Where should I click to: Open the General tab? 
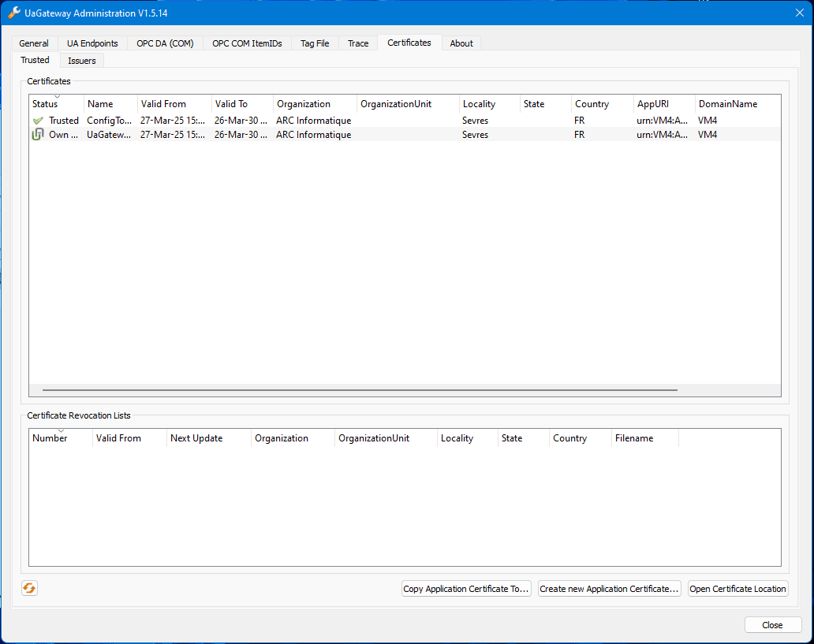click(x=34, y=43)
